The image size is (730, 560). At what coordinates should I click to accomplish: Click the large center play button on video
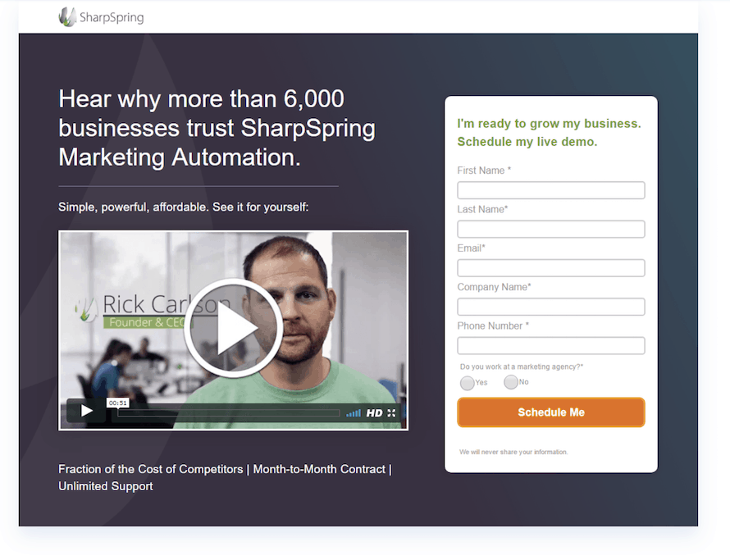tap(233, 328)
